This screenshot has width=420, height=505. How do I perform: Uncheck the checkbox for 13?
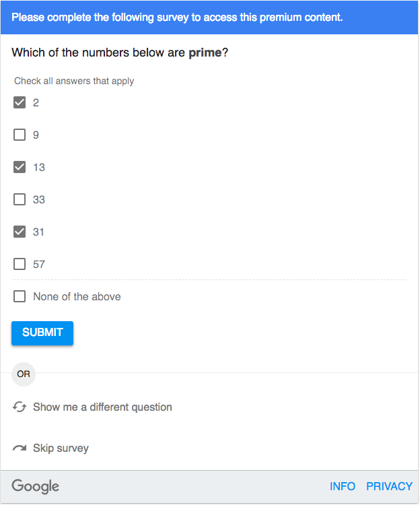click(20, 167)
